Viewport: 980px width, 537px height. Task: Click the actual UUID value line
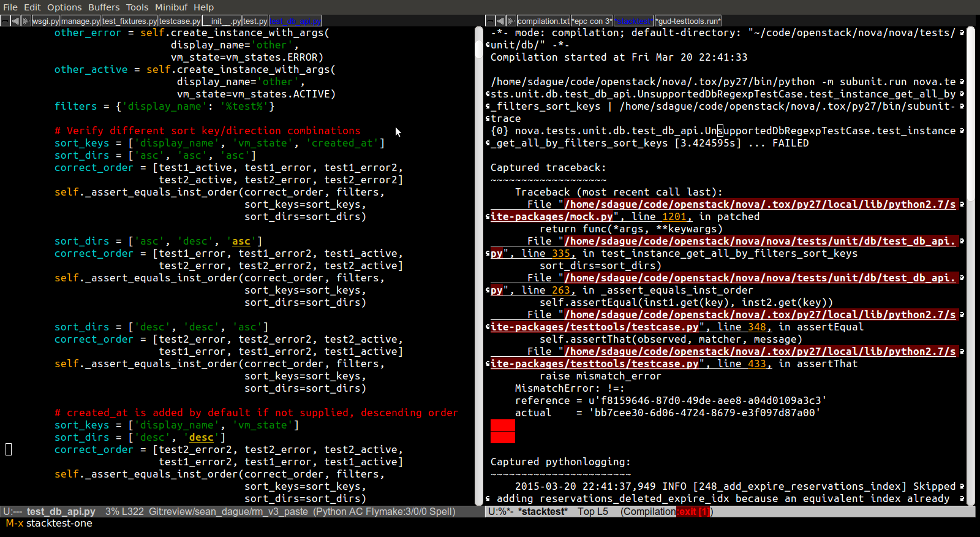pyautogui.click(x=668, y=413)
